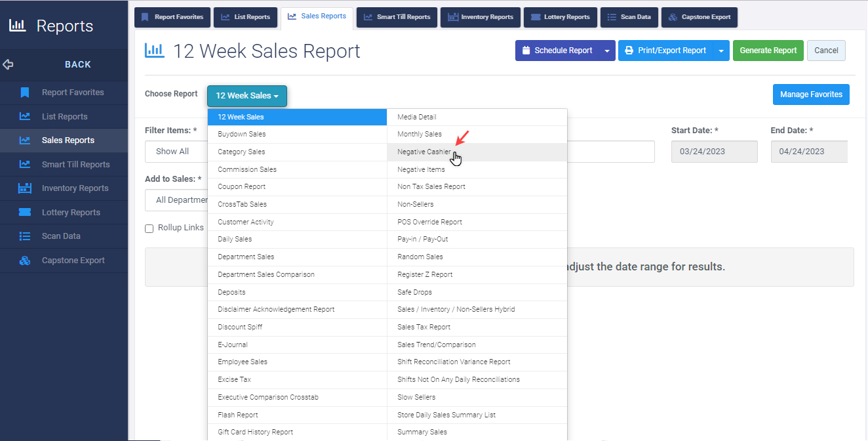The height and width of the screenshot is (441, 868).
Task: Select Category Sales report
Action: point(298,152)
